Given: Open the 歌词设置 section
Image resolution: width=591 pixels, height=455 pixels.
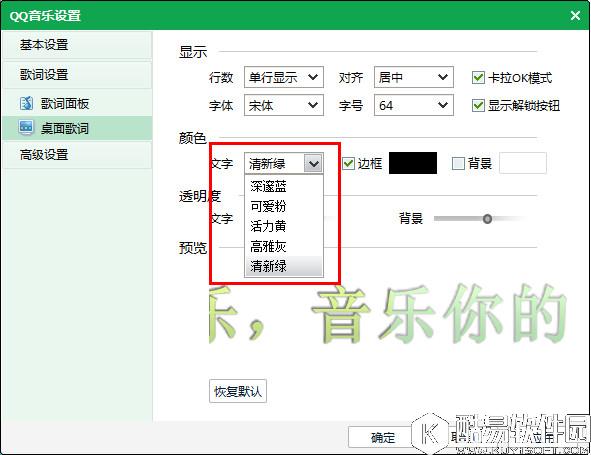Looking at the screenshot, I should [77, 74].
